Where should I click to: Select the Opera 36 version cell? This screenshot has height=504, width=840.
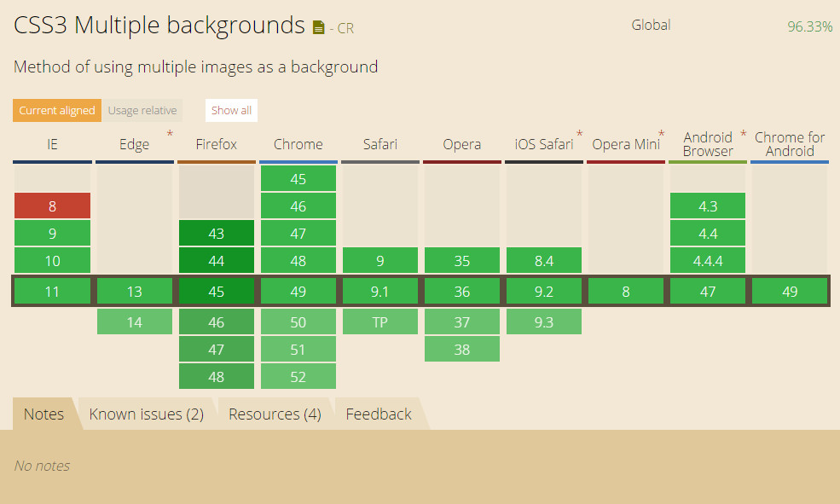coord(461,291)
